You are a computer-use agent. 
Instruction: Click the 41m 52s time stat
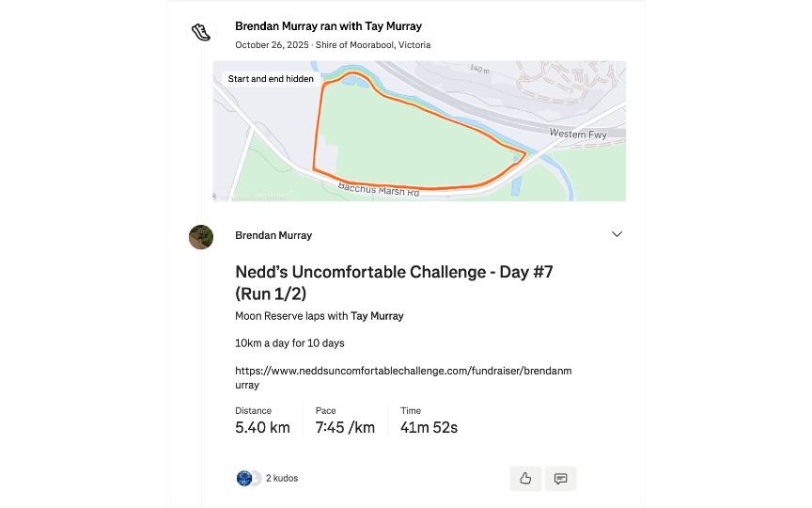tap(429, 428)
